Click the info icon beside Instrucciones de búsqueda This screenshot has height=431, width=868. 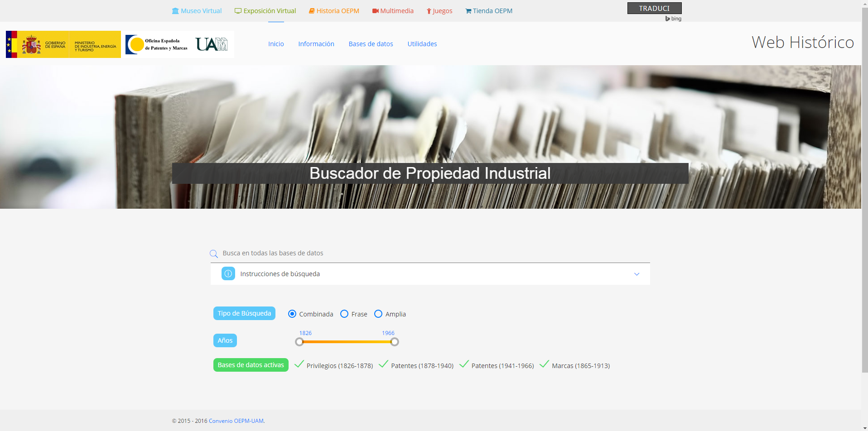228,274
